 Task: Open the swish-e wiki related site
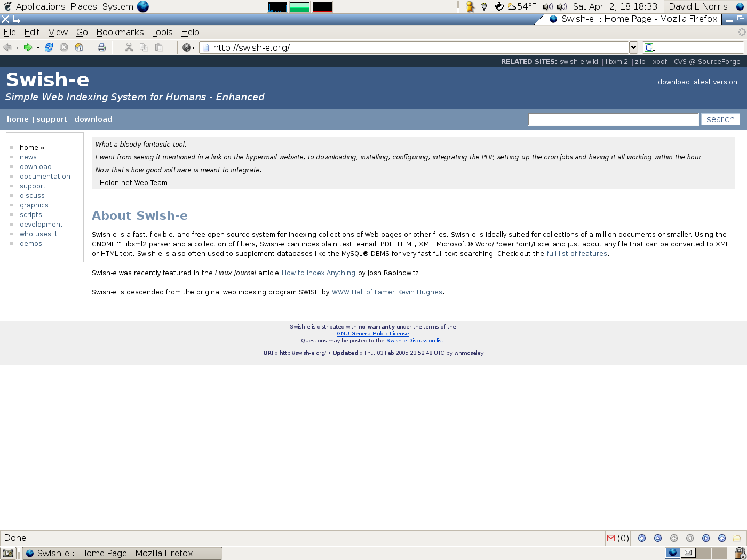pos(578,62)
